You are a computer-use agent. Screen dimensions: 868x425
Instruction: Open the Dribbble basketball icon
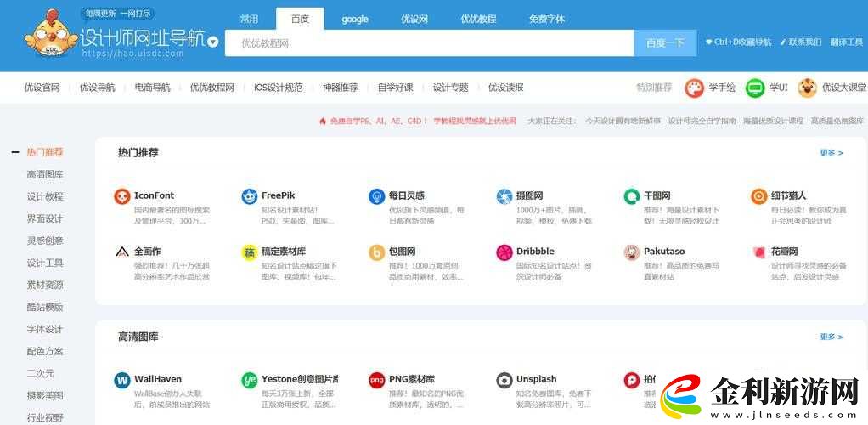click(x=504, y=252)
